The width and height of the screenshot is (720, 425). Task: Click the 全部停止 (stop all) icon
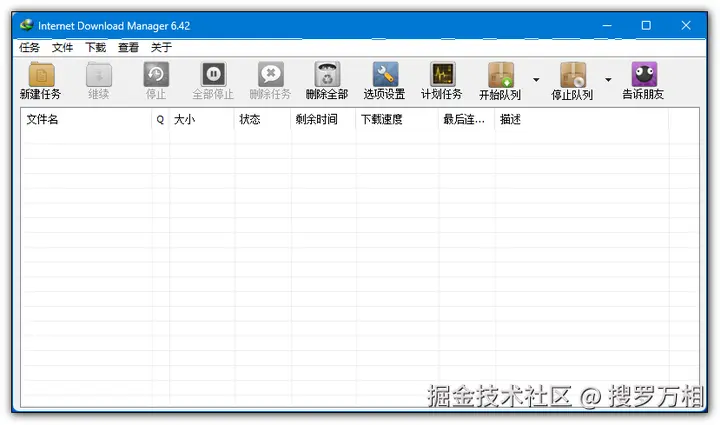214,74
